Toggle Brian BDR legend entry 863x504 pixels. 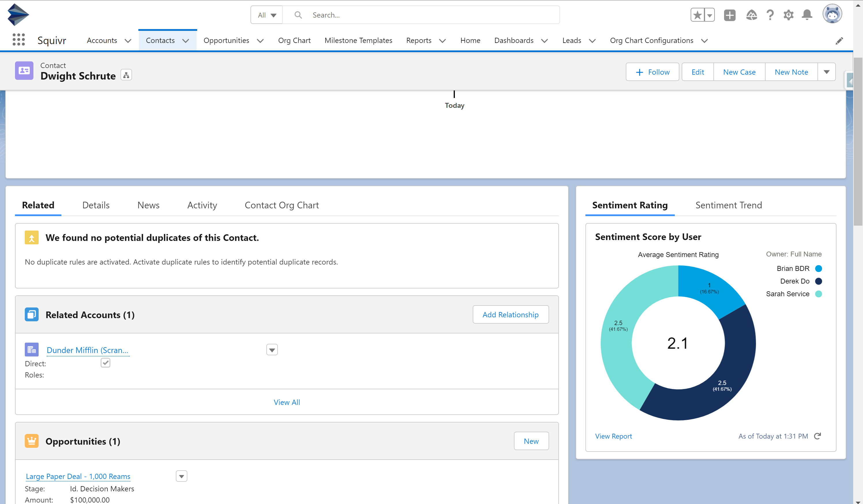(793, 269)
